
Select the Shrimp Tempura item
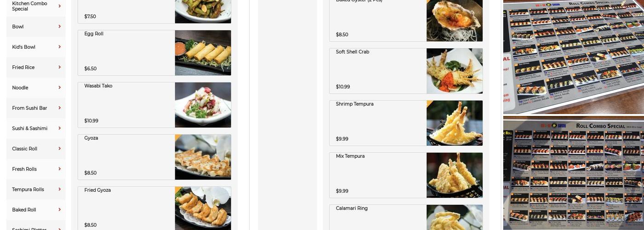(406, 123)
